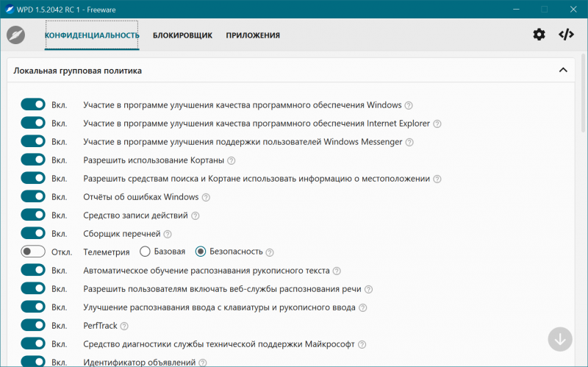Viewport: 588px width, 367px height.
Task: Select the Конфиденциальность tab
Action: pyautogui.click(x=92, y=35)
